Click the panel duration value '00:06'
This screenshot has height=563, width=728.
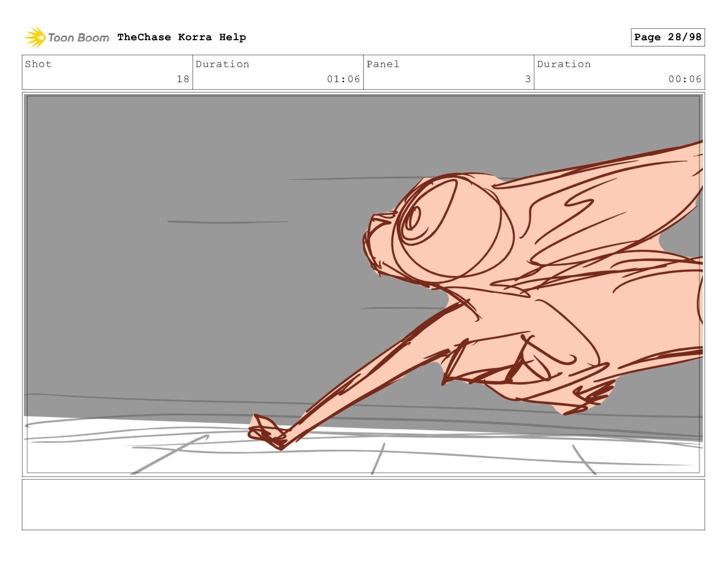coord(685,79)
